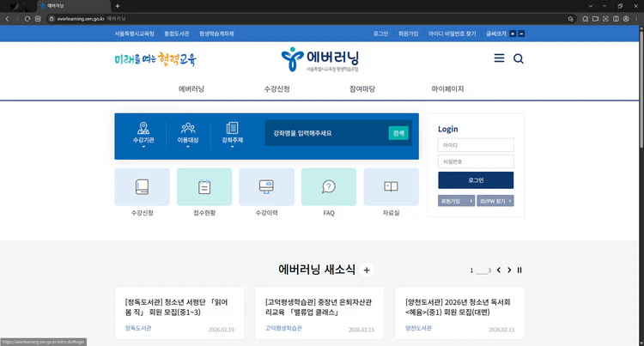644x346 pixels.
Task: Open the 접수현황 clipboard icon tile
Action: 204,186
